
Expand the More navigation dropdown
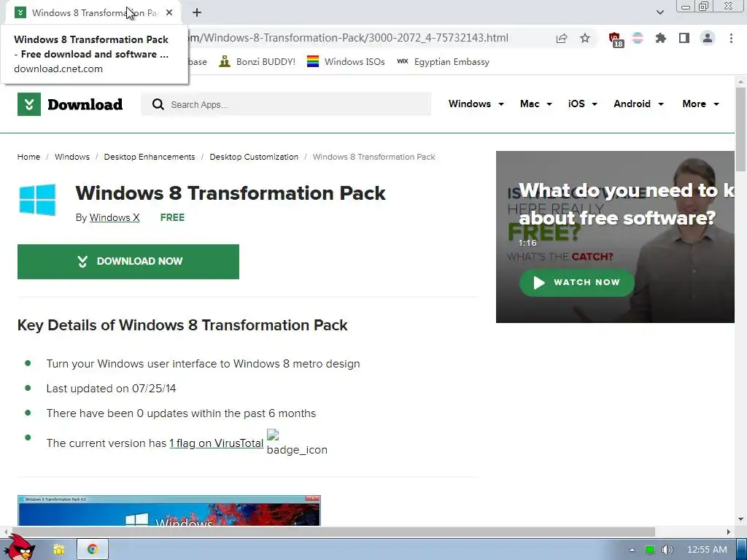(x=700, y=104)
